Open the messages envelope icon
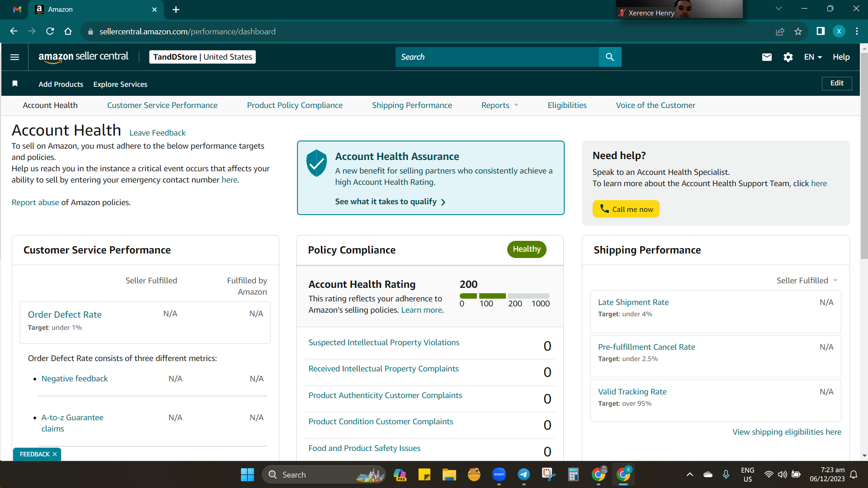The width and height of the screenshot is (868, 488). tap(767, 57)
